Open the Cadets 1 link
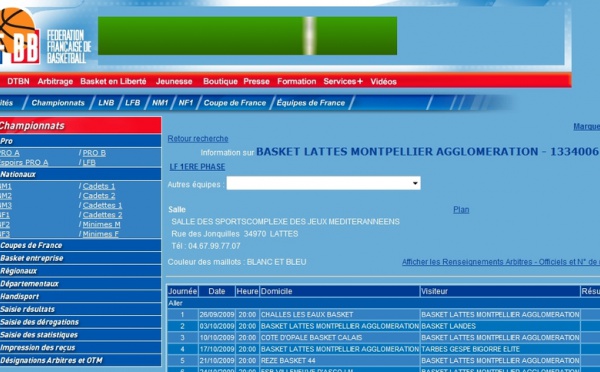The image size is (600, 372). click(x=99, y=186)
